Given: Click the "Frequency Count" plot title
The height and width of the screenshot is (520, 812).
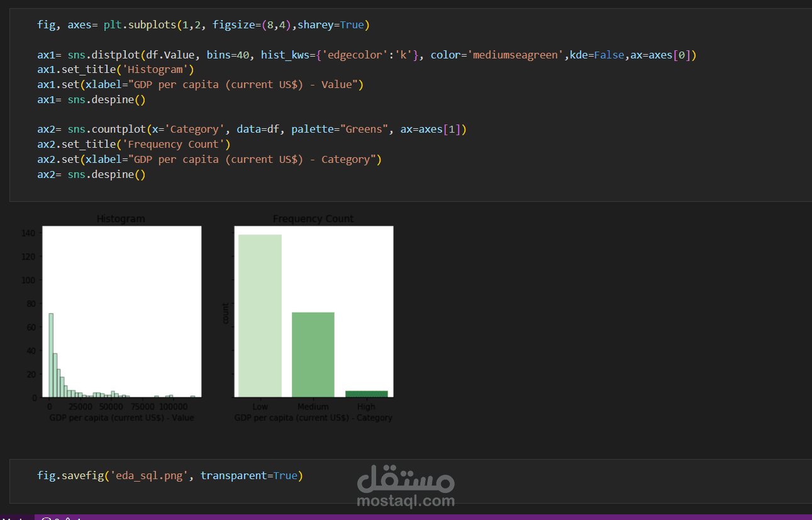Looking at the screenshot, I should tap(313, 219).
